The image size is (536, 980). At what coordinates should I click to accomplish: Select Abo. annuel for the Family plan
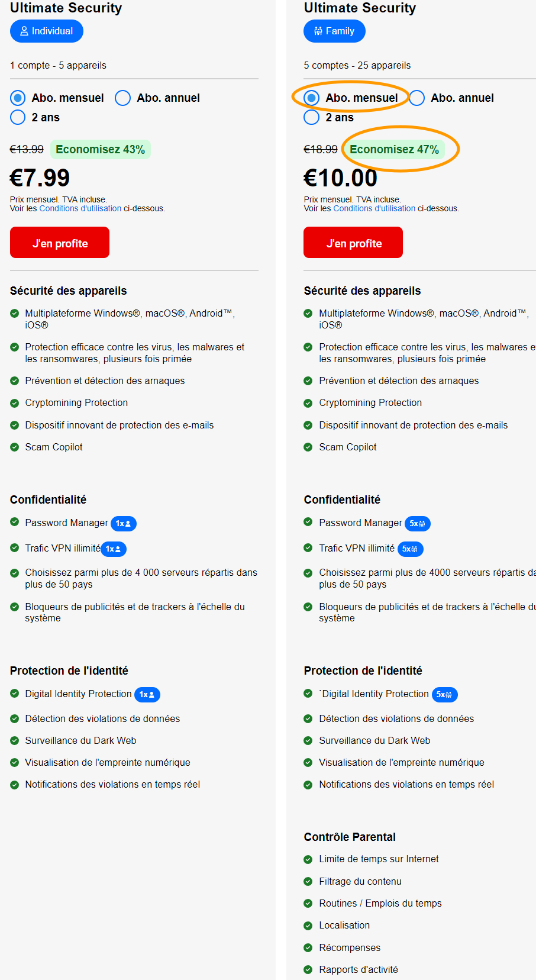(416, 98)
